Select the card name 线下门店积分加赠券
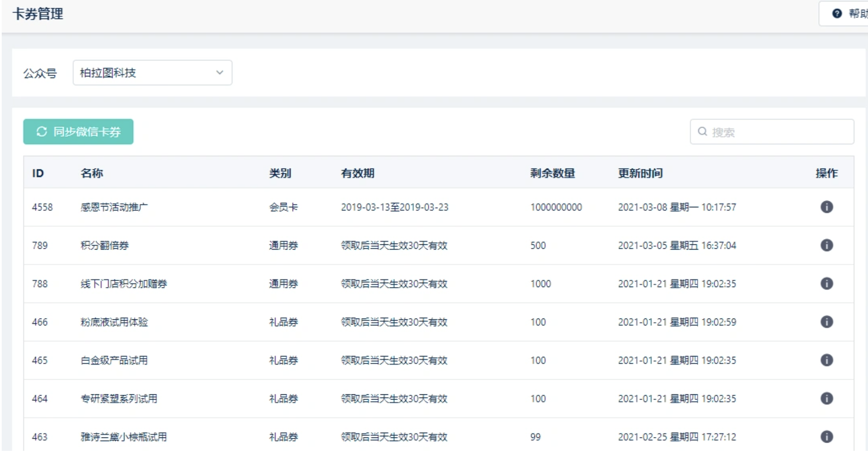Viewport: 868px width, 456px height. coord(124,284)
